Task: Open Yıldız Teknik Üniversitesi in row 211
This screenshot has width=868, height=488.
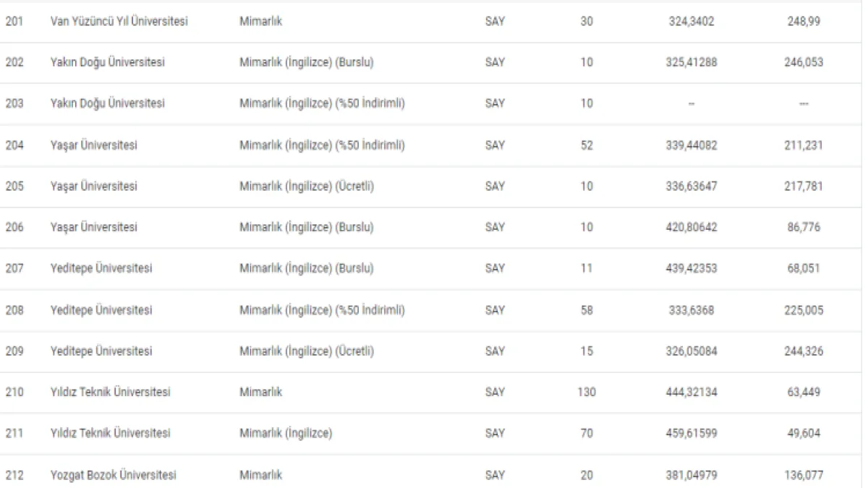Action: [110, 434]
